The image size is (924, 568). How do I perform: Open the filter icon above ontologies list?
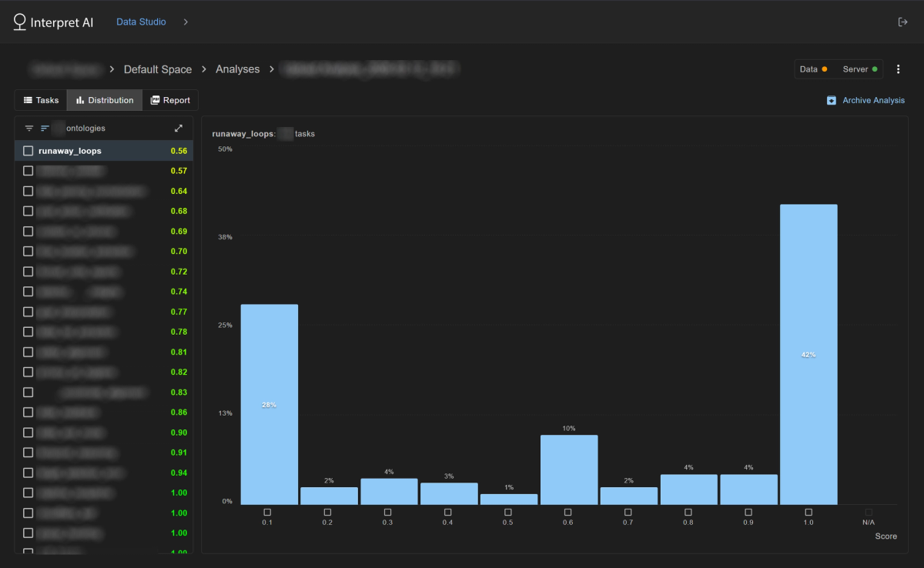29,129
